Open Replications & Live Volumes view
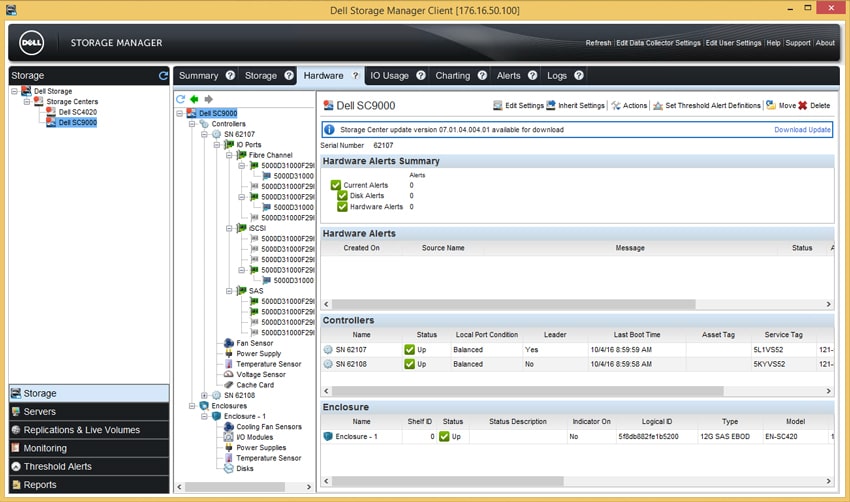850x502 pixels. [x=89, y=430]
